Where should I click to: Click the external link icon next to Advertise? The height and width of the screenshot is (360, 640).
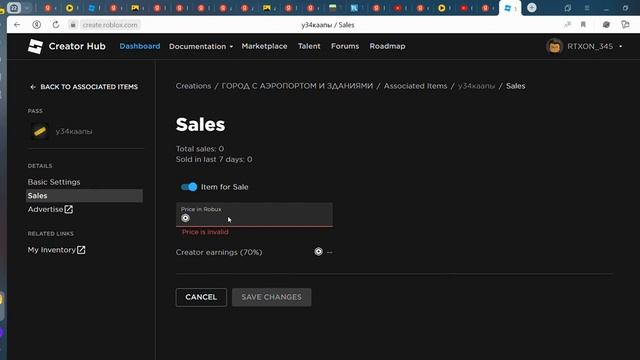pyautogui.click(x=69, y=209)
